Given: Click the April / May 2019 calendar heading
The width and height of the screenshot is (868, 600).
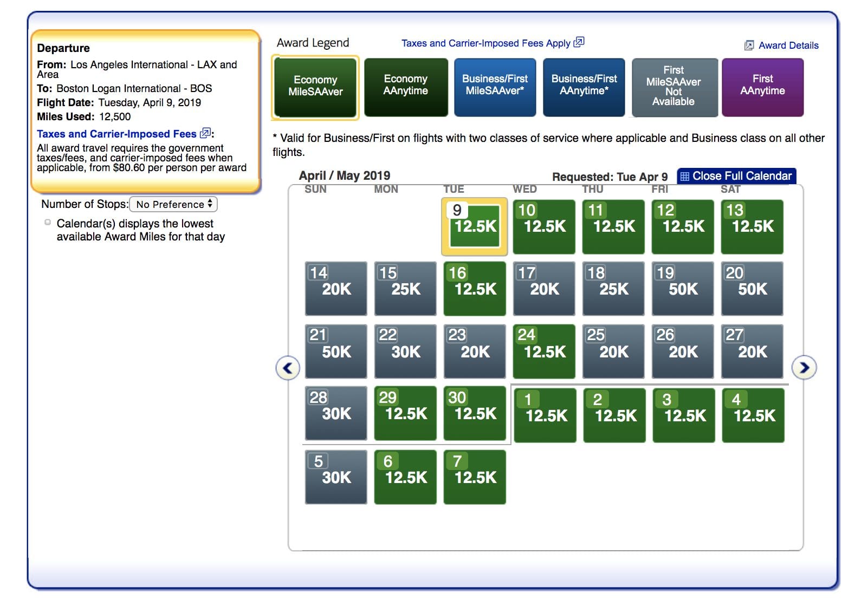Looking at the screenshot, I should tap(345, 175).
